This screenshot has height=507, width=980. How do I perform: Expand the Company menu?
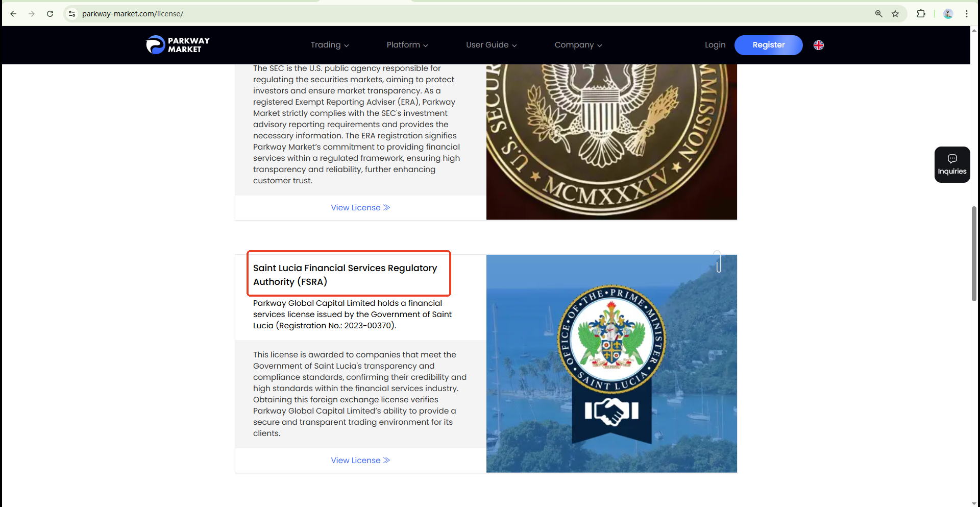[x=578, y=45]
